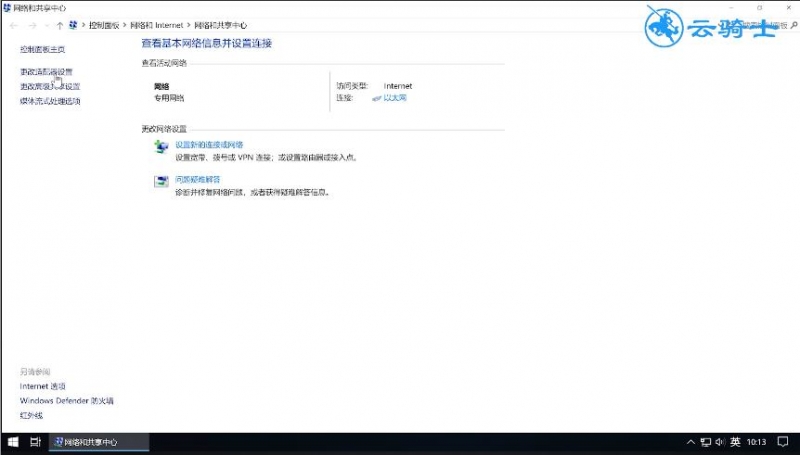Expand the chevron before 控制面板 breadcrumb

pyautogui.click(x=83, y=25)
